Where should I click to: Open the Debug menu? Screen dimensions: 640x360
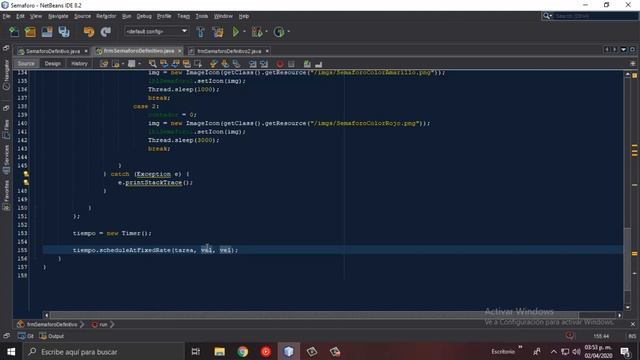pyautogui.click(x=144, y=16)
